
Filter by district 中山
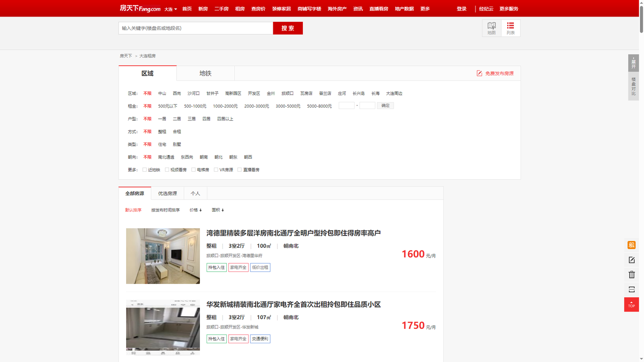pyautogui.click(x=162, y=93)
